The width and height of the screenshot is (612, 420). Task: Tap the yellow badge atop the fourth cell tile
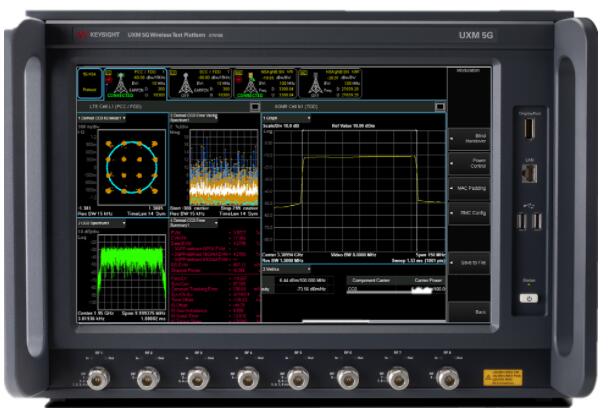[x=303, y=73]
